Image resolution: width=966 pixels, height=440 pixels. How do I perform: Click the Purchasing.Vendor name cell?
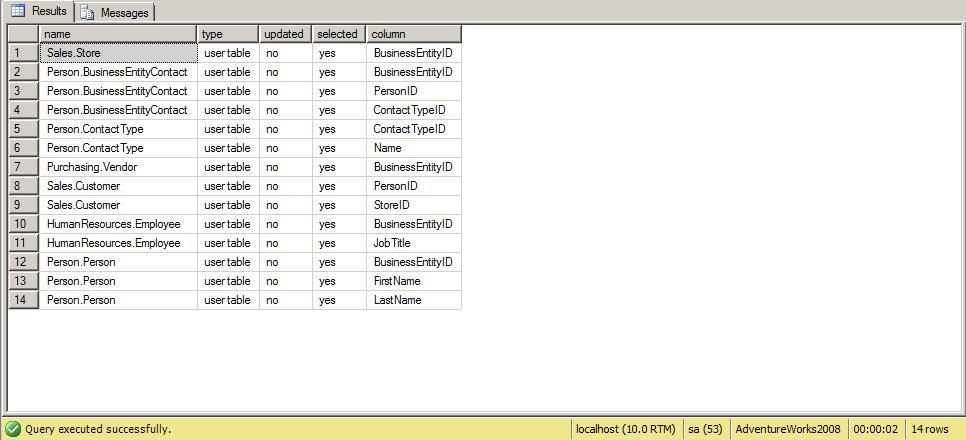click(118, 167)
